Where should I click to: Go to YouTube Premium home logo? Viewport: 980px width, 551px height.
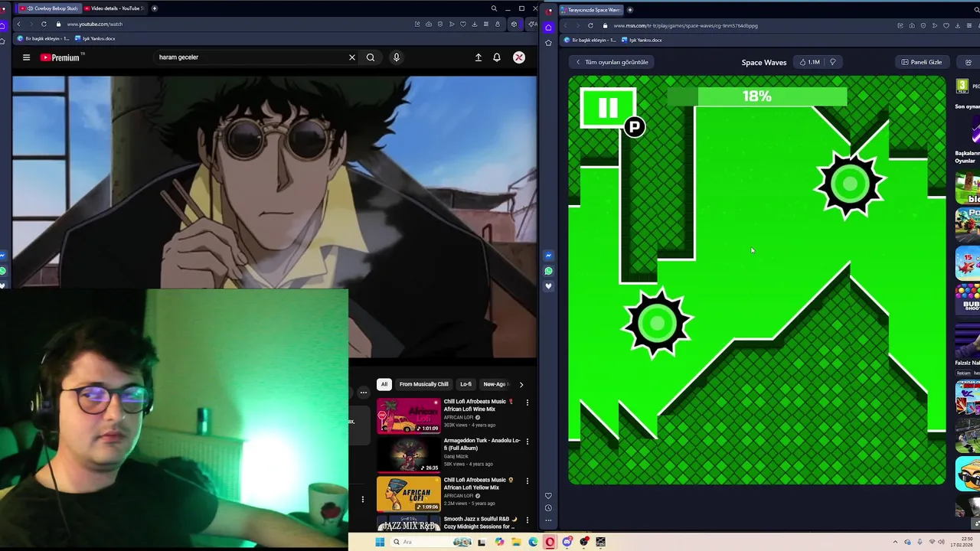tap(60, 57)
